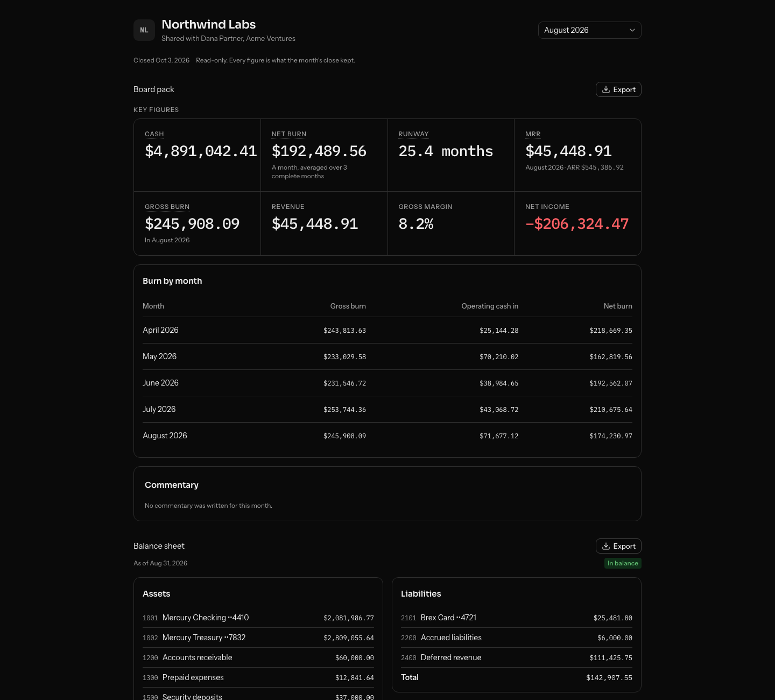775x700 pixels.
Task: Click the Mercury Treasury ··7832 account row
Action: click(x=258, y=638)
